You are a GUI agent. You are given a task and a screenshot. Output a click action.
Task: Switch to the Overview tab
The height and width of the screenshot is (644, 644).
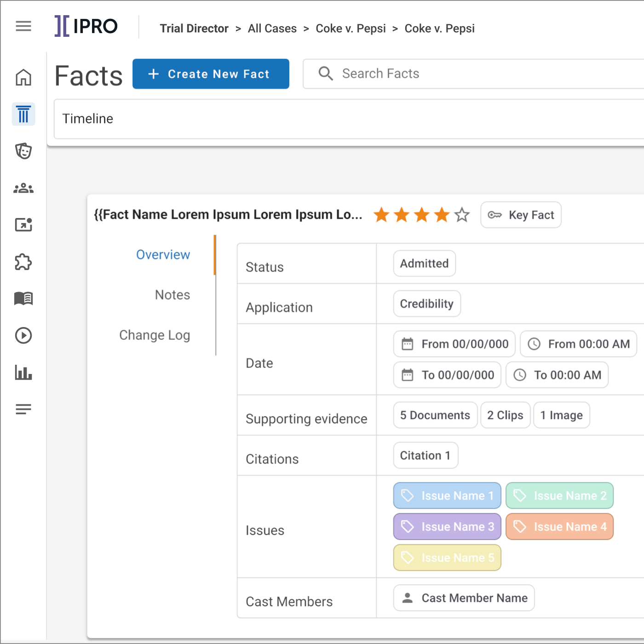point(163,255)
